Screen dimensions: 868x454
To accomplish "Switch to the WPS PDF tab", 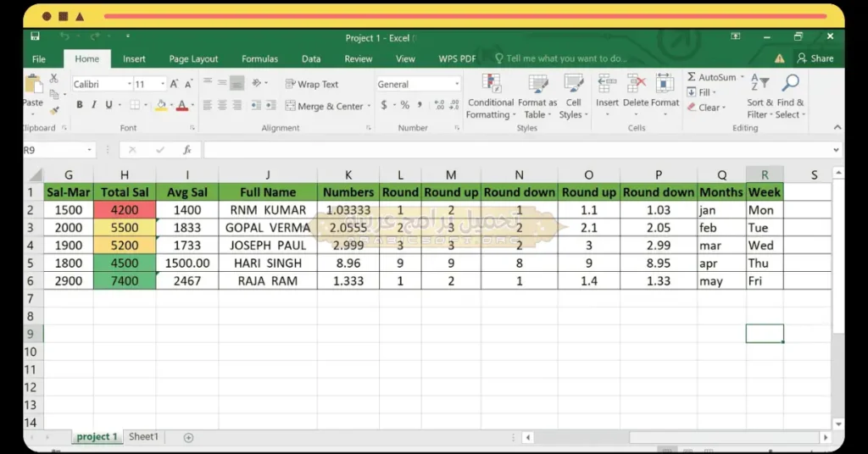I will tap(457, 58).
